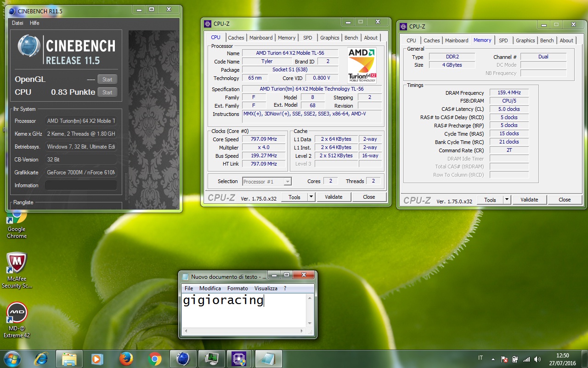Click the power plug tray icon
The image size is (588, 368).
click(515, 359)
